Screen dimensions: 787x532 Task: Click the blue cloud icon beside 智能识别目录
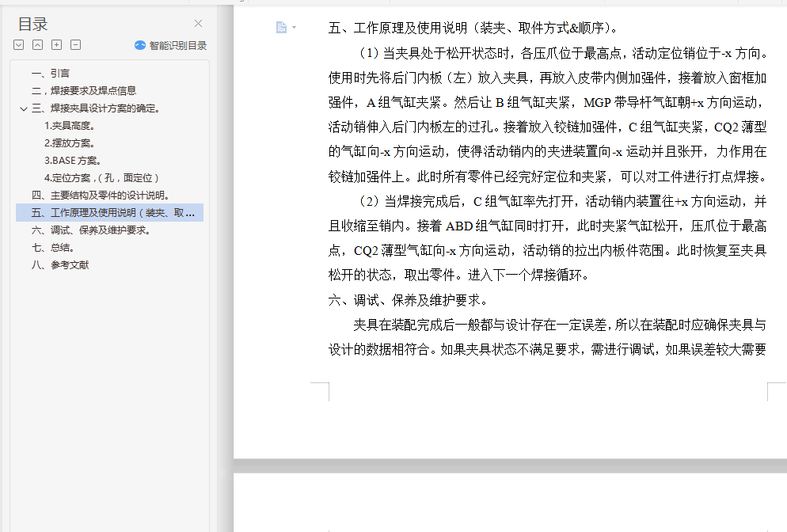tap(140, 46)
